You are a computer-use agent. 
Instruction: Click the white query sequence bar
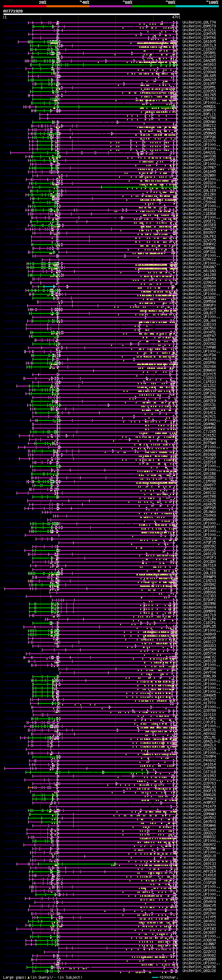click(x=92, y=15)
